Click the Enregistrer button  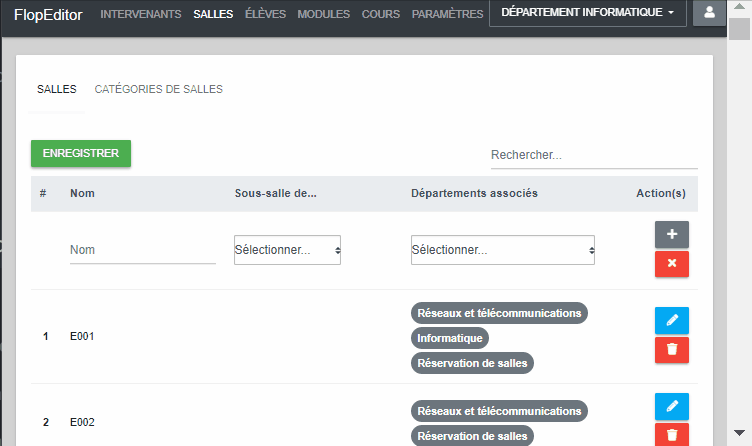pyautogui.click(x=81, y=153)
